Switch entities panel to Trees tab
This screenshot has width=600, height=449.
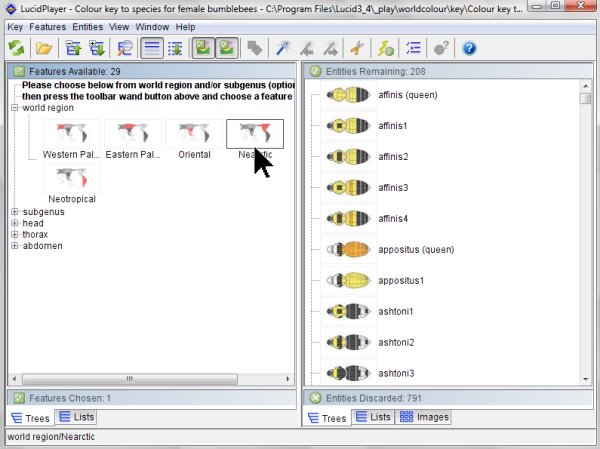[x=327, y=418]
